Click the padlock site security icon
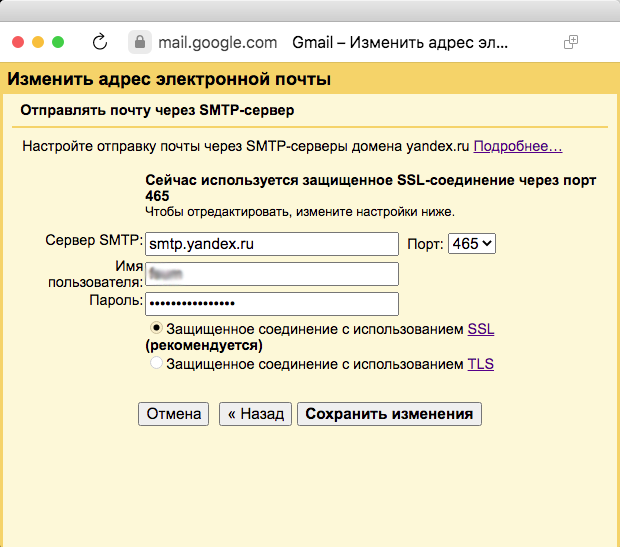This screenshot has height=547, width=620. (139, 43)
